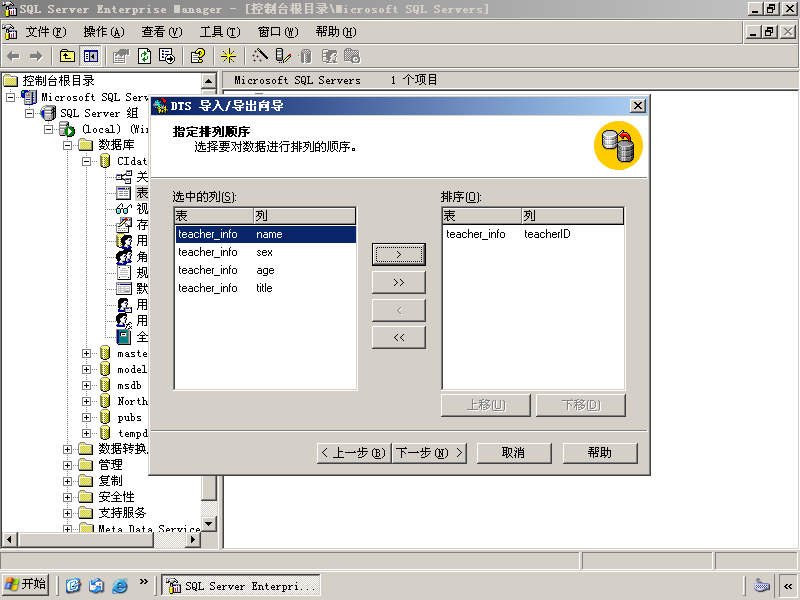This screenshot has height=600, width=800.
Task: Click the > add column button
Action: [x=398, y=254]
